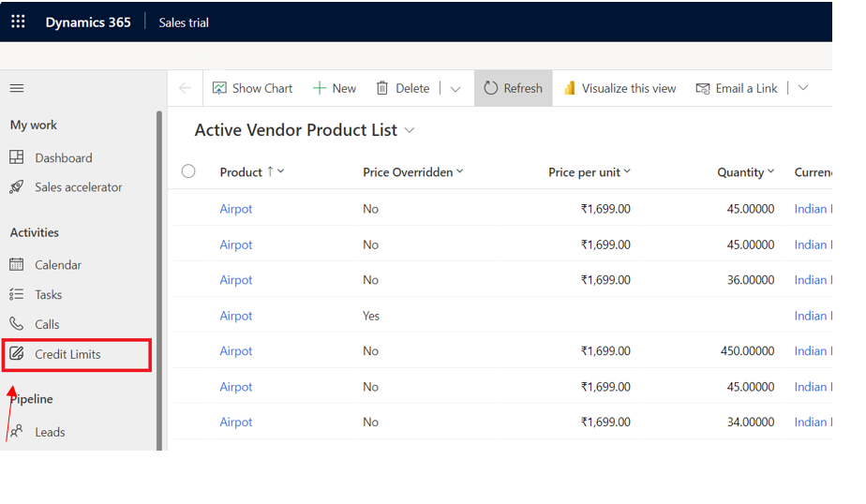Open the dropdown arrow next to Delete
The height and width of the screenshot is (504, 866).
pyautogui.click(x=455, y=89)
